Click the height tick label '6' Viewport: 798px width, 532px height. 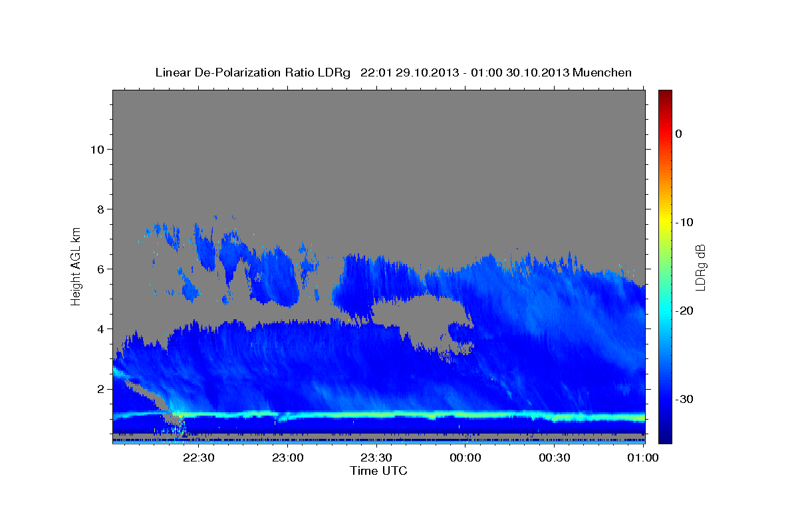pyautogui.click(x=100, y=269)
